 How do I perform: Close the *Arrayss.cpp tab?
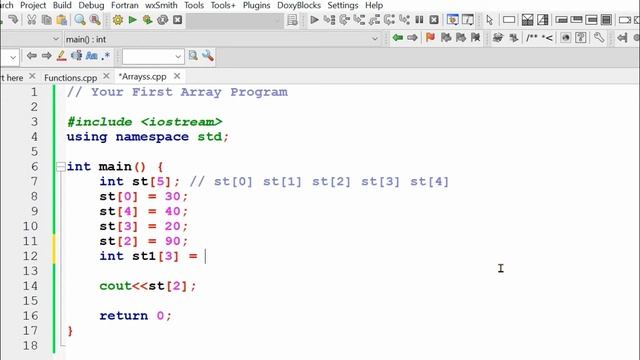tap(177, 76)
